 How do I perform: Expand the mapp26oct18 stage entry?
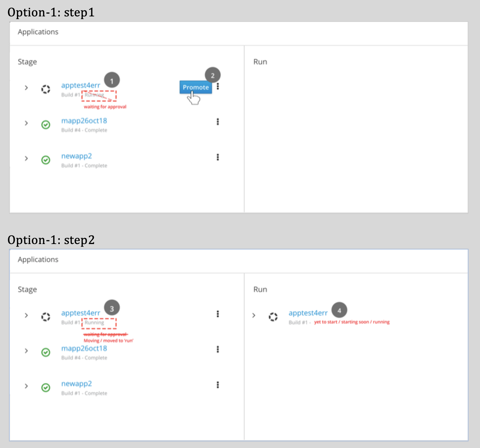[x=26, y=123]
